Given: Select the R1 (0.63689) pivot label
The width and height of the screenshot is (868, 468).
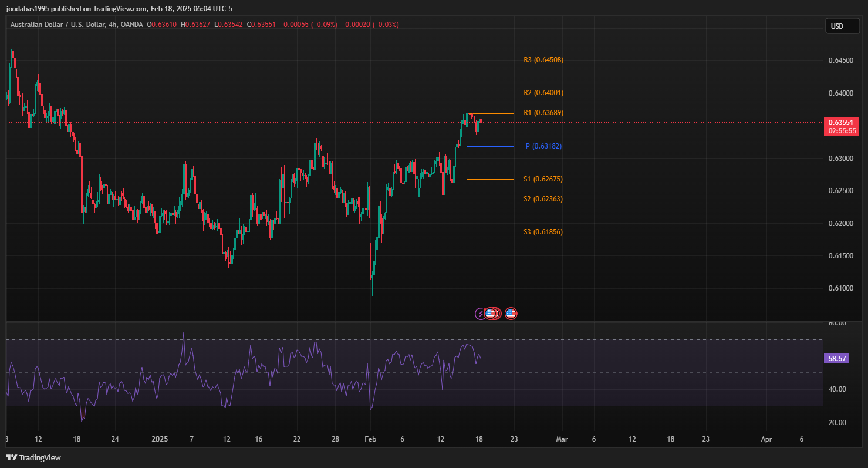Looking at the screenshot, I should (543, 113).
